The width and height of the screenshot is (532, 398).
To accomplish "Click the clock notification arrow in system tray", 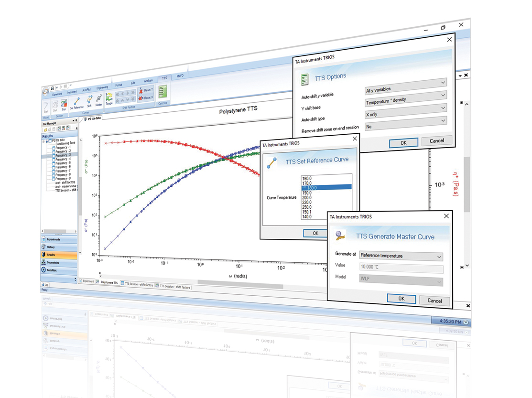I will coord(466,322).
